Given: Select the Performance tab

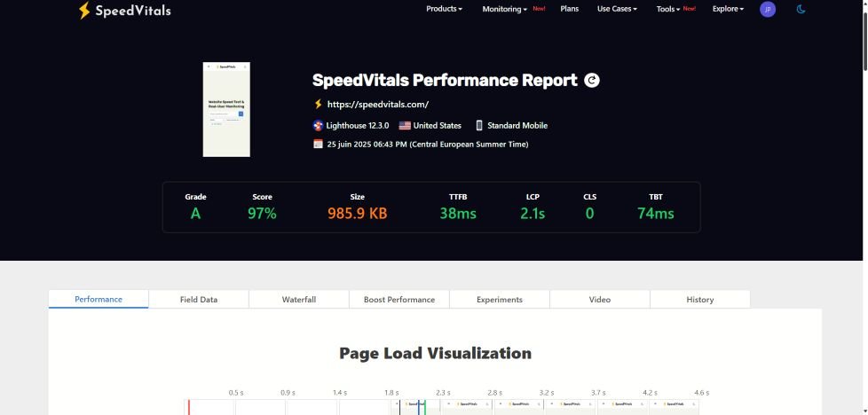Looking at the screenshot, I should tap(99, 300).
